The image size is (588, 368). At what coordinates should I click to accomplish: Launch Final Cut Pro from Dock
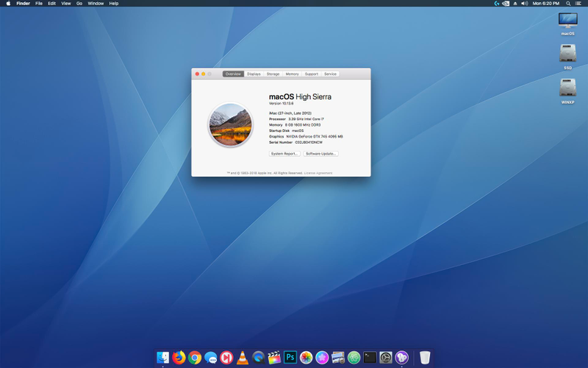click(274, 358)
